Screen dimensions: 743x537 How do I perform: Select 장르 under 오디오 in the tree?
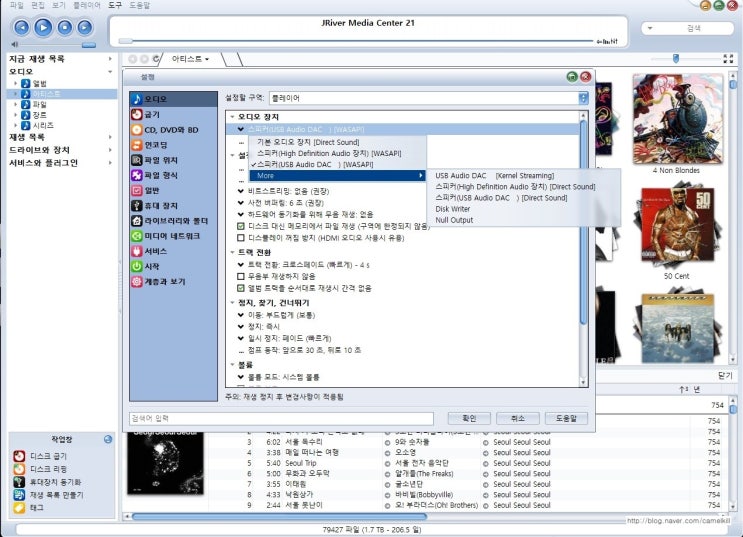[39, 115]
